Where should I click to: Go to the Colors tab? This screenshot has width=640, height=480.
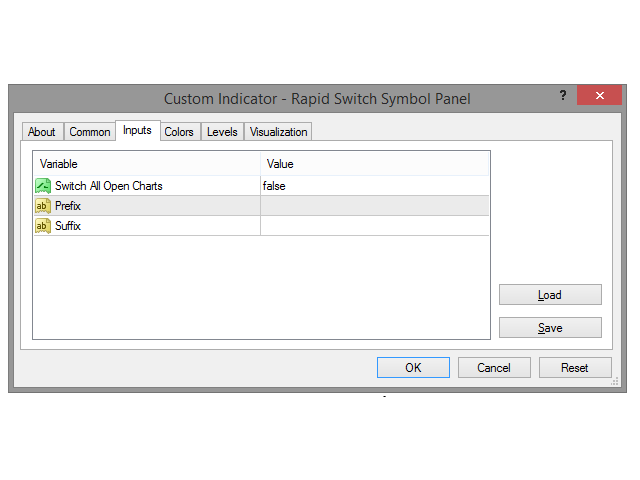179,132
